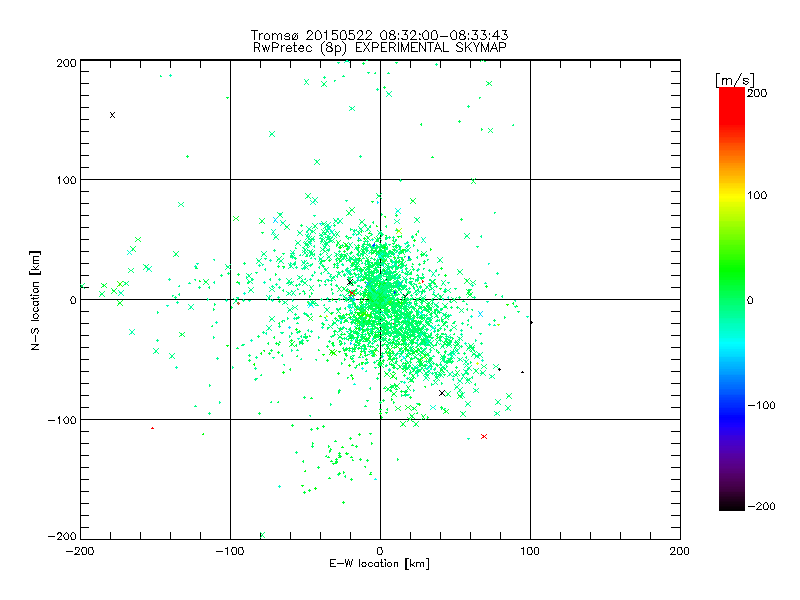Screen dimensions: 800x600
Task: Click the isolated black X marker in the upper-left quadrant
Action: (x=112, y=115)
